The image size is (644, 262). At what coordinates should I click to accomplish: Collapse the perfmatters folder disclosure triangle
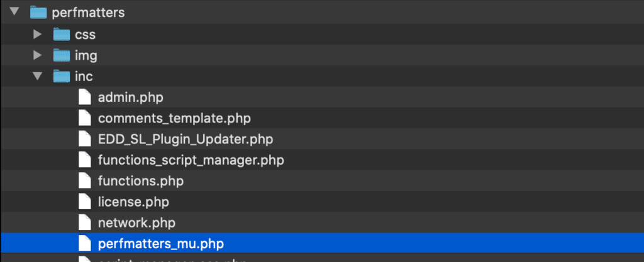click(15, 12)
